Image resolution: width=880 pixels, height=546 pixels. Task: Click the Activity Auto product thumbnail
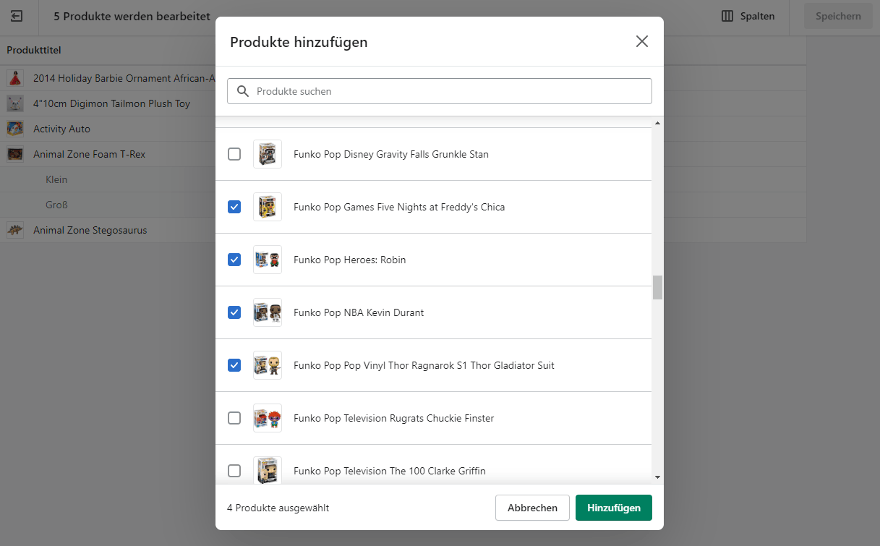point(15,129)
